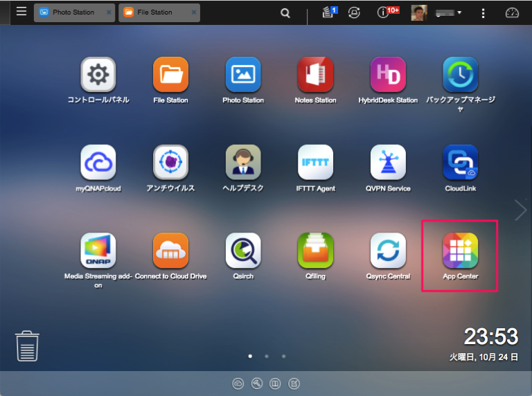Open App Center
Screen dimensions: 532x396
(x=461, y=250)
